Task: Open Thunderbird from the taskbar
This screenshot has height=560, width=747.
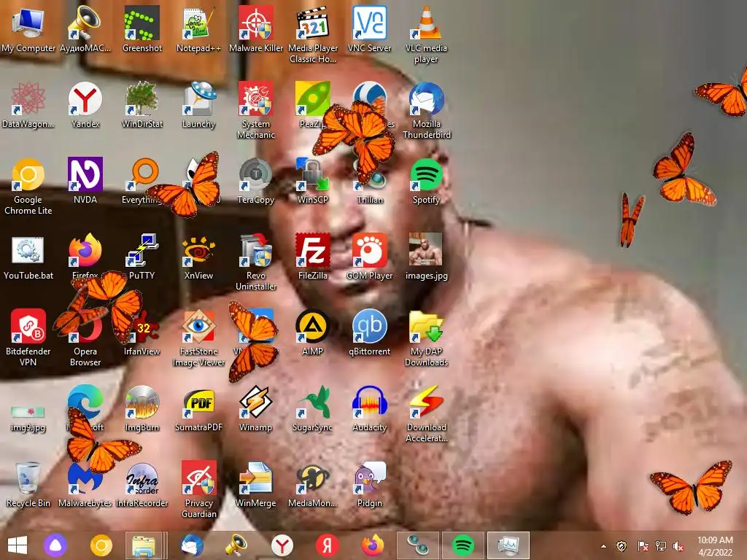Action: point(192,545)
